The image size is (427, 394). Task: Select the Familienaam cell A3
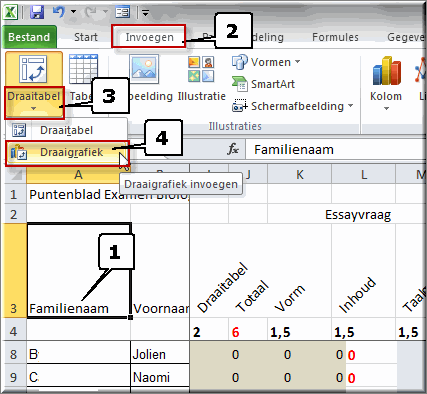78,270
